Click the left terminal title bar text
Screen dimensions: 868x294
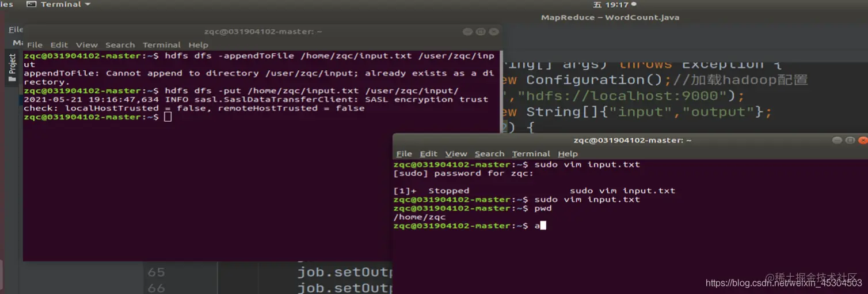click(x=263, y=32)
